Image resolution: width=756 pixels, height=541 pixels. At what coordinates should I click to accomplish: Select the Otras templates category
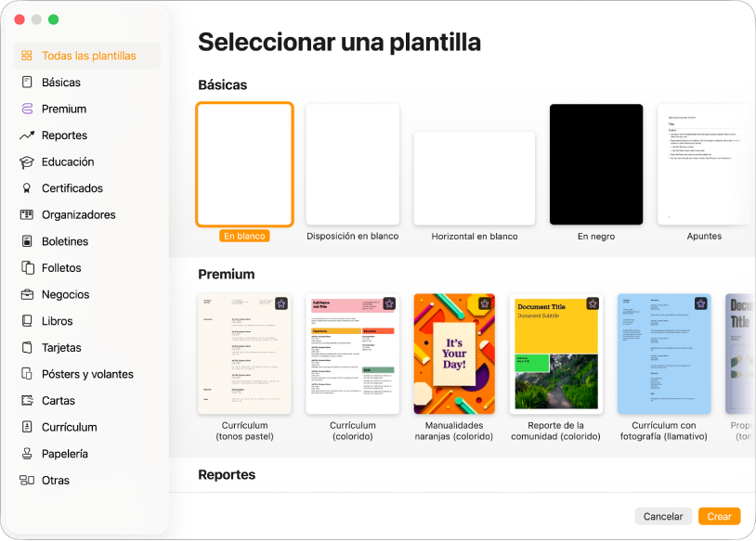point(55,480)
